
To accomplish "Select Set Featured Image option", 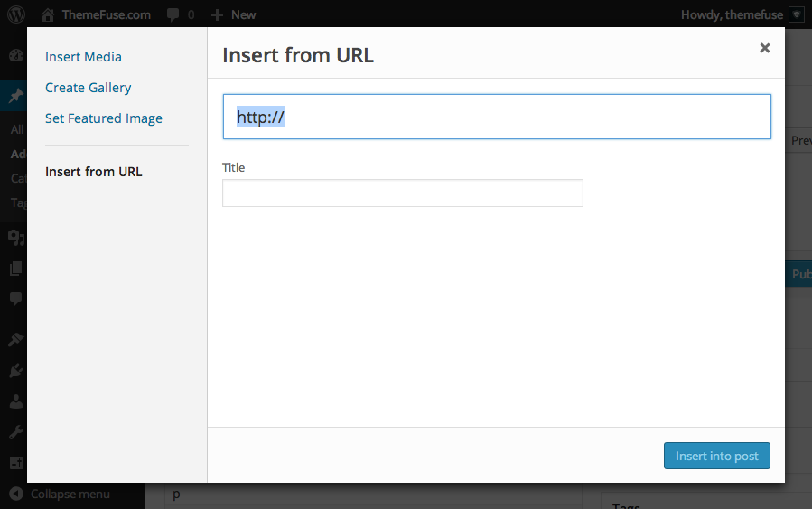I will [104, 118].
